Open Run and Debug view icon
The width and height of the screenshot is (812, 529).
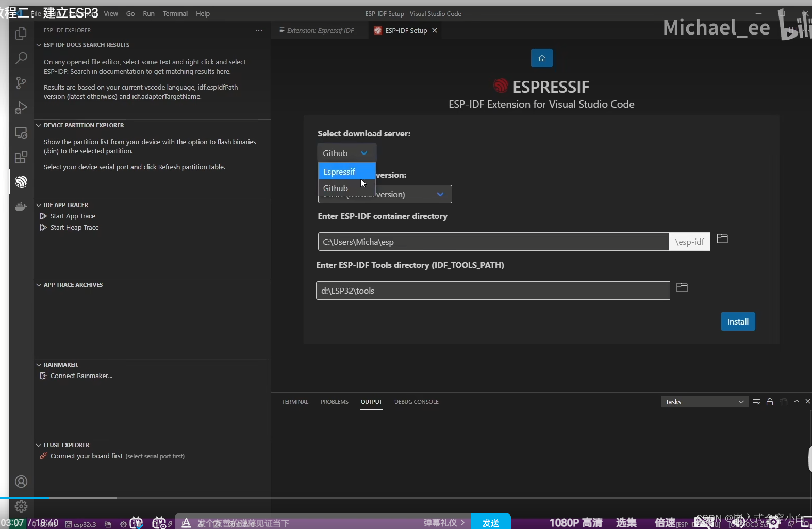(x=21, y=107)
